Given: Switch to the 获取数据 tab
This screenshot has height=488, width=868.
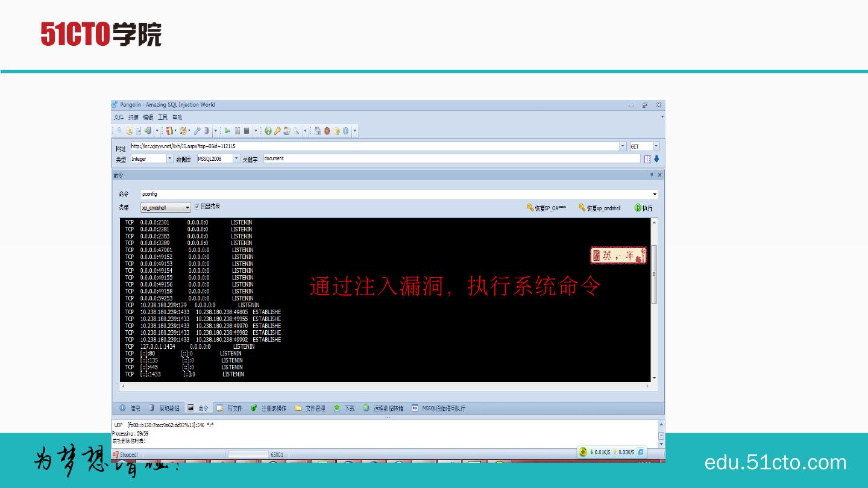Looking at the screenshot, I should [x=164, y=408].
